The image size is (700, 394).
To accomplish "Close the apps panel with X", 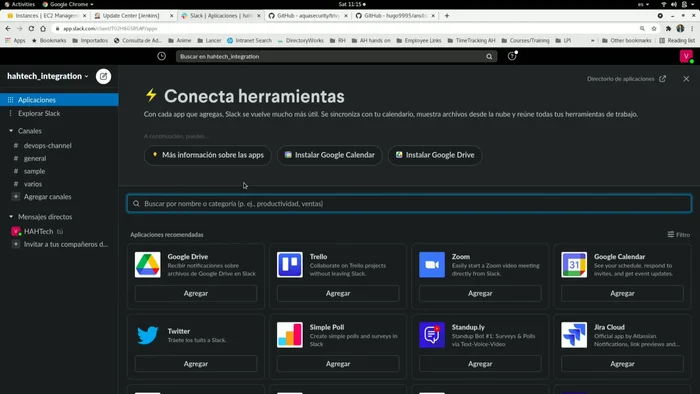I will 686,79.
